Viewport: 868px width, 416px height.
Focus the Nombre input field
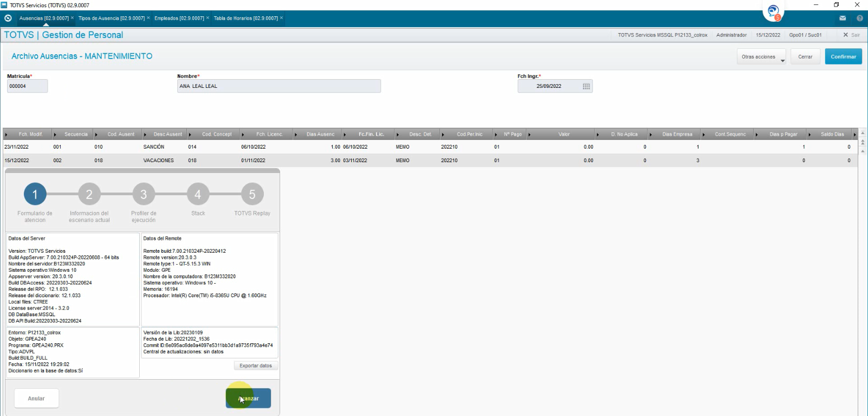click(x=279, y=86)
